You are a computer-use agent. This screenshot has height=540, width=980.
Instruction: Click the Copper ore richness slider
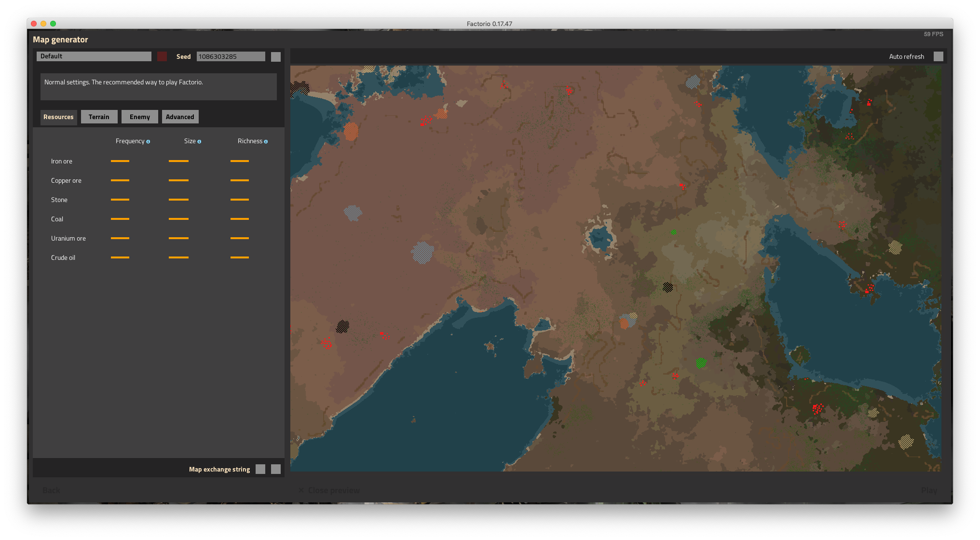(240, 180)
